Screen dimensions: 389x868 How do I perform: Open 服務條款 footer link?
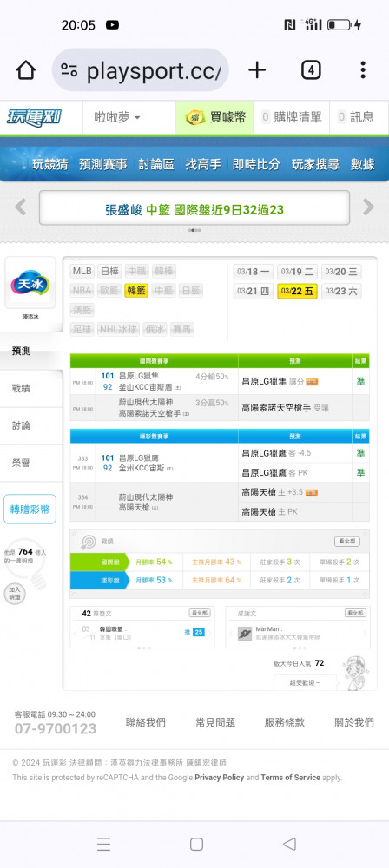pyautogui.click(x=284, y=722)
